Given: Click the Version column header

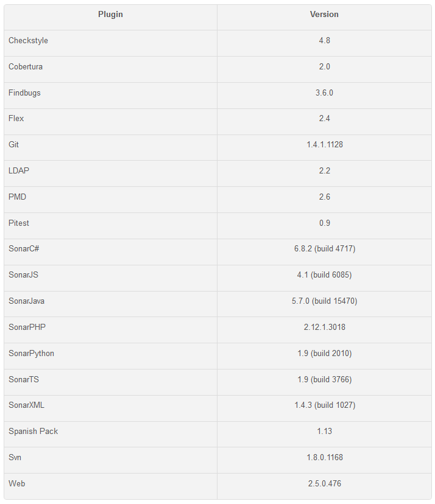Looking at the screenshot, I should pyautogui.click(x=324, y=15).
